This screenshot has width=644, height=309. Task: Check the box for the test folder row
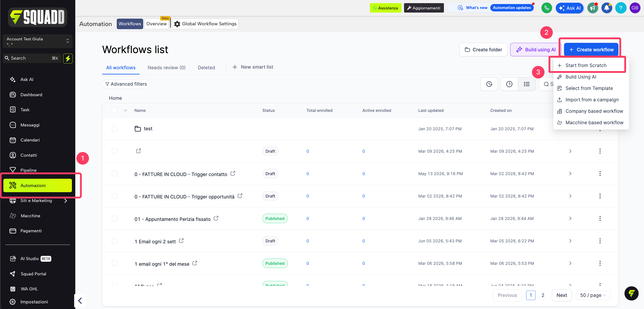tap(115, 129)
